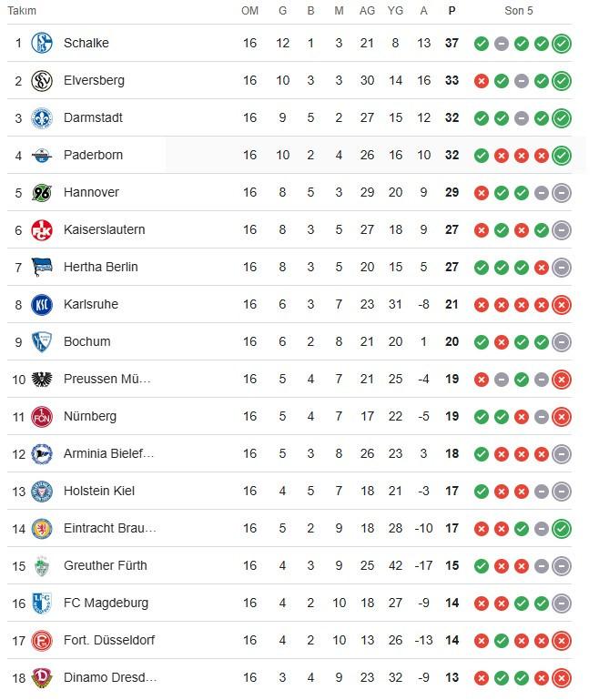Select the Holstein Kiel team name
Viewport: 609px width, 700px height.
(x=99, y=491)
